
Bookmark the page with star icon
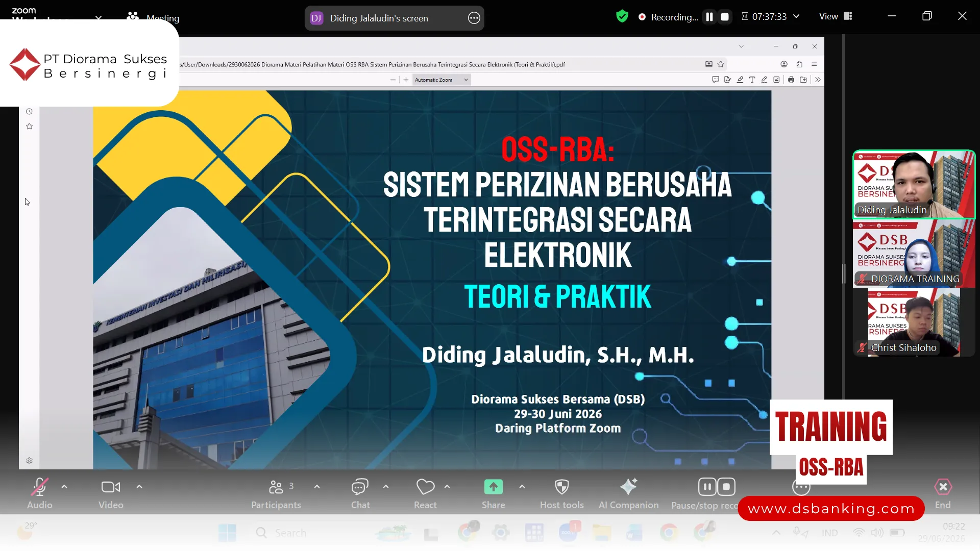[x=721, y=64]
